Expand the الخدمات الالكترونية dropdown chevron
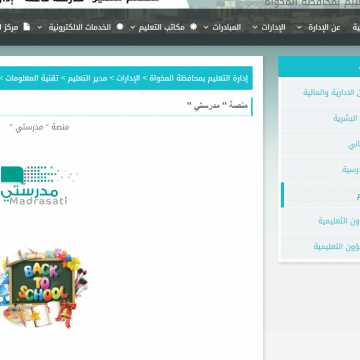Viewport: 360px width, 360px height. click(x=40, y=27)
